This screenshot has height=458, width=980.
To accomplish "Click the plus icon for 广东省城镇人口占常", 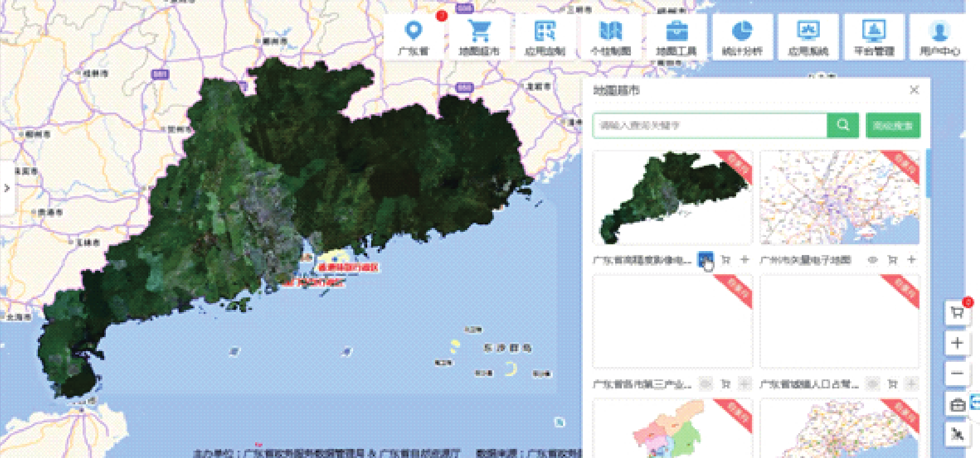I will pyautogui.click(x=912, y=384).
